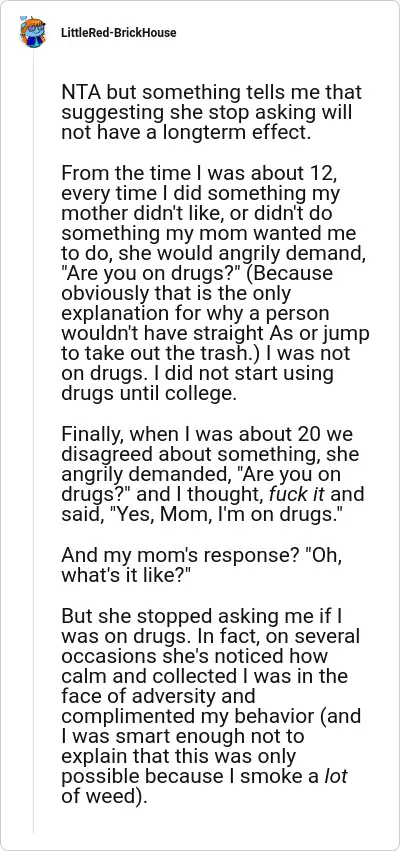This screenshot has width=400, height=851.
Task: Click the line "not have a longterm effect."
Action: 186,133
